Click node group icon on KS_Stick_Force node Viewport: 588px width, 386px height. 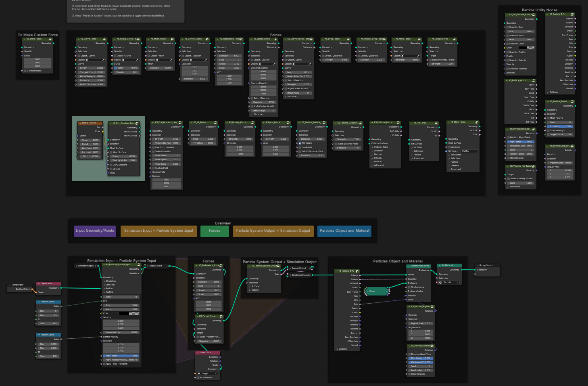pos(477,122)
